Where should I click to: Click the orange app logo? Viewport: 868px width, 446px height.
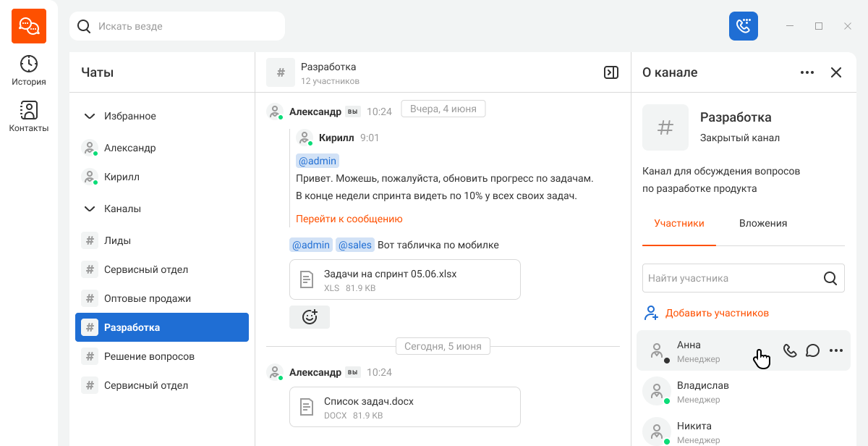coord(29,26)
